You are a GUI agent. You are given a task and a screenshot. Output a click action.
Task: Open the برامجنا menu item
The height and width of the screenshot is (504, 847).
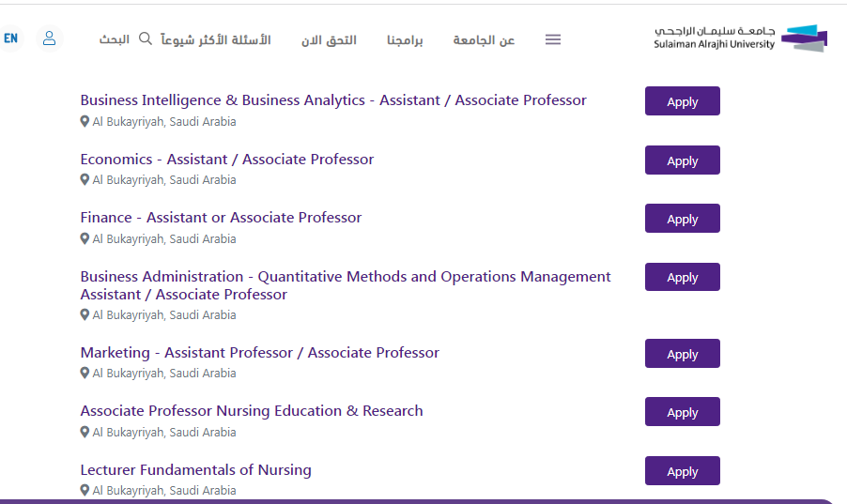(x=405, y=40)
